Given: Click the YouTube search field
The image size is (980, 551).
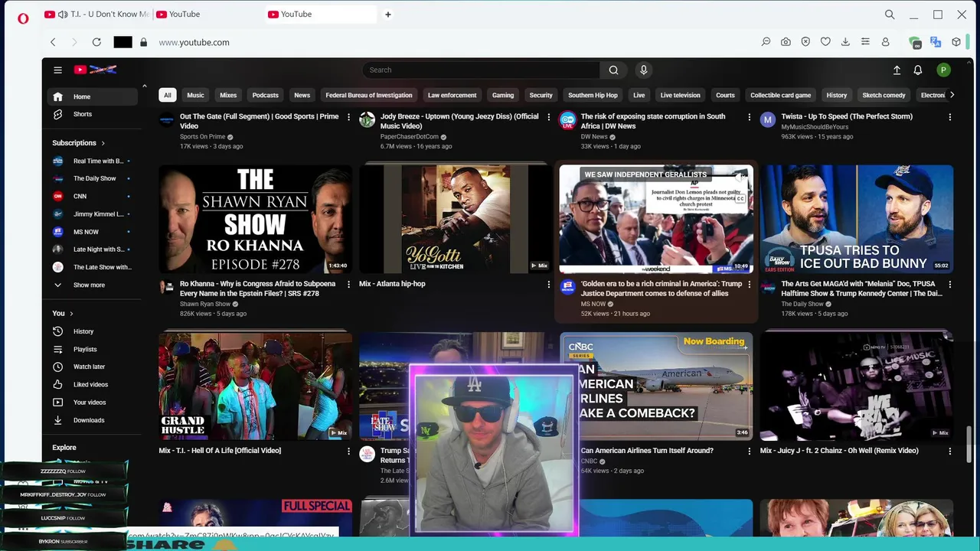Looking at the screenshot, I should (481, 70).
